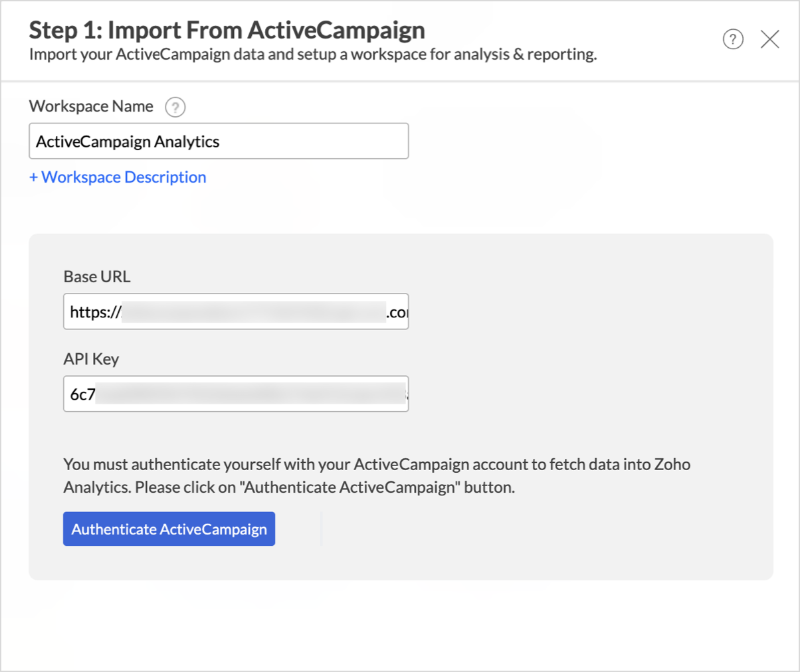800x672 pixels.
Task: Open the help icon in dialog header
Action: 733,39
